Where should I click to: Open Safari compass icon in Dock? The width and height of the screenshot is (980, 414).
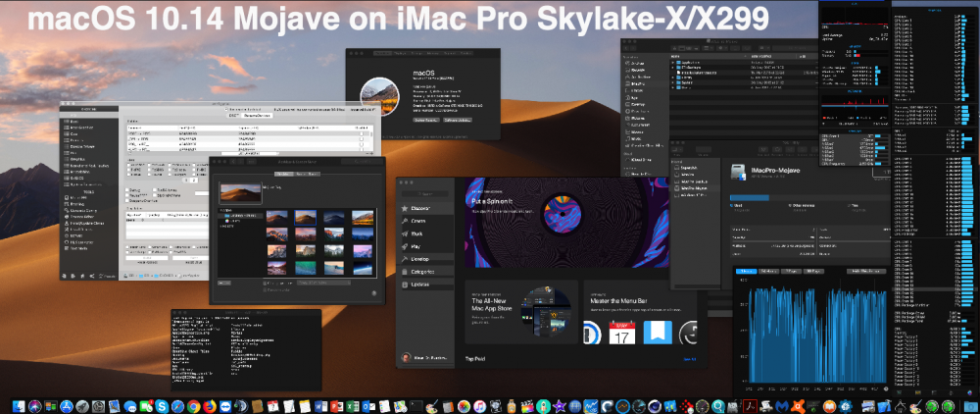click(x=177, y=406)
